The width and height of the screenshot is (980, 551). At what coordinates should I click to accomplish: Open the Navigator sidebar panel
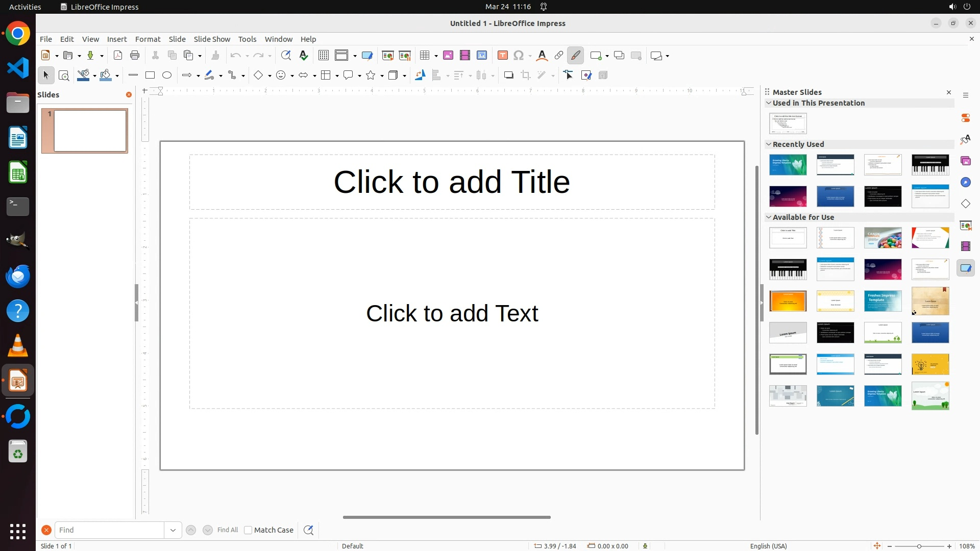click(x=966, y=183)
